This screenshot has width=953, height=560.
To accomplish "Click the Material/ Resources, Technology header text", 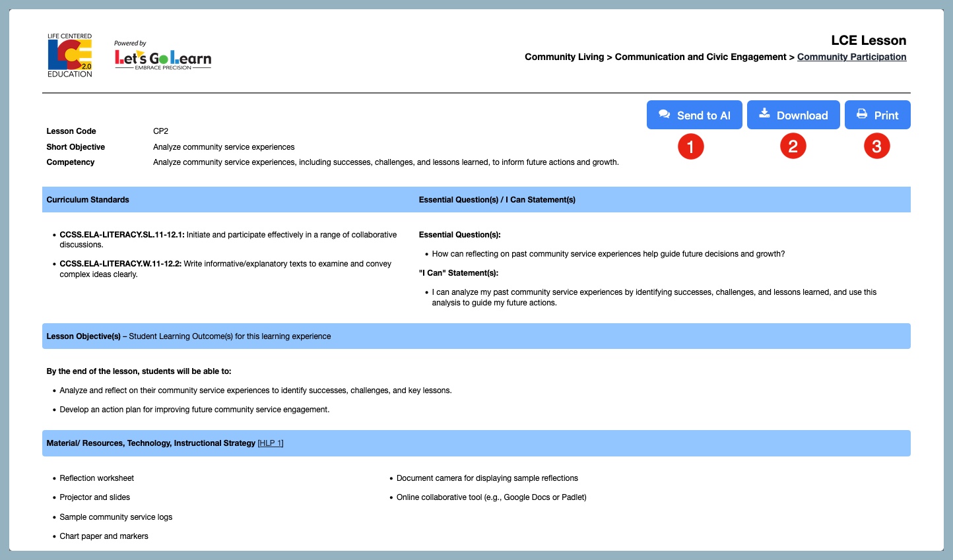I will pyautogui.click(x=150, y=443).
